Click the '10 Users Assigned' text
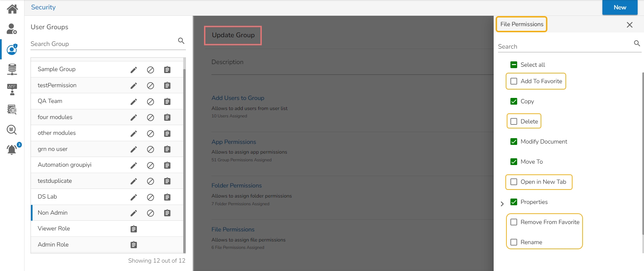Image resolution: width=644 pixels, height=271 pixels. click(x=229, y=116)
